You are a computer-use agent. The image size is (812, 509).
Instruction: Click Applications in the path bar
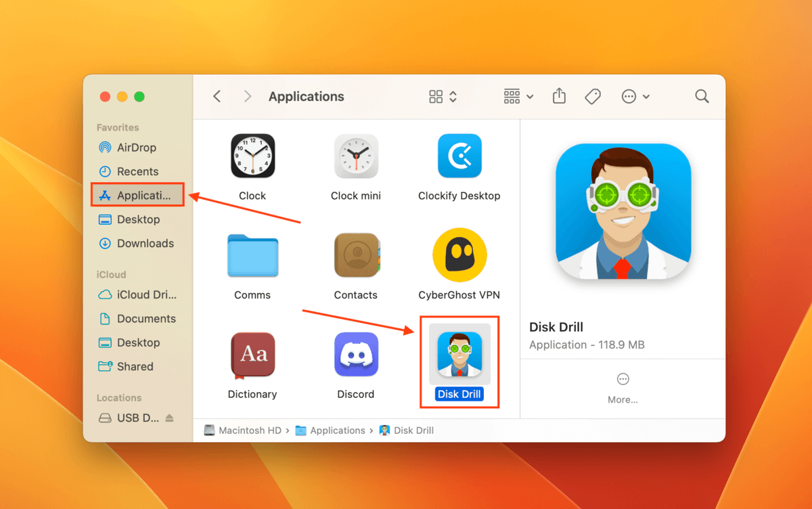pos(330,430)
